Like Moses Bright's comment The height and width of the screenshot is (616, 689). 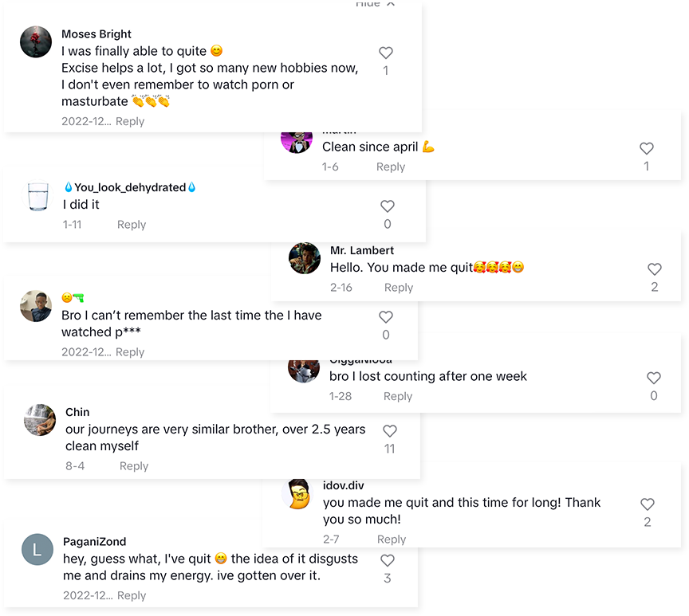(386, 53)
